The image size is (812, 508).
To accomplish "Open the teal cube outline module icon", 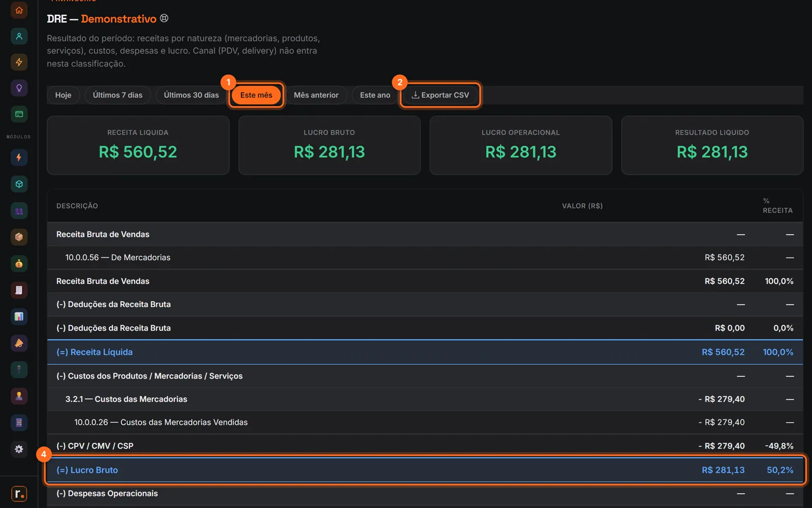I will [x=19, y=184].
